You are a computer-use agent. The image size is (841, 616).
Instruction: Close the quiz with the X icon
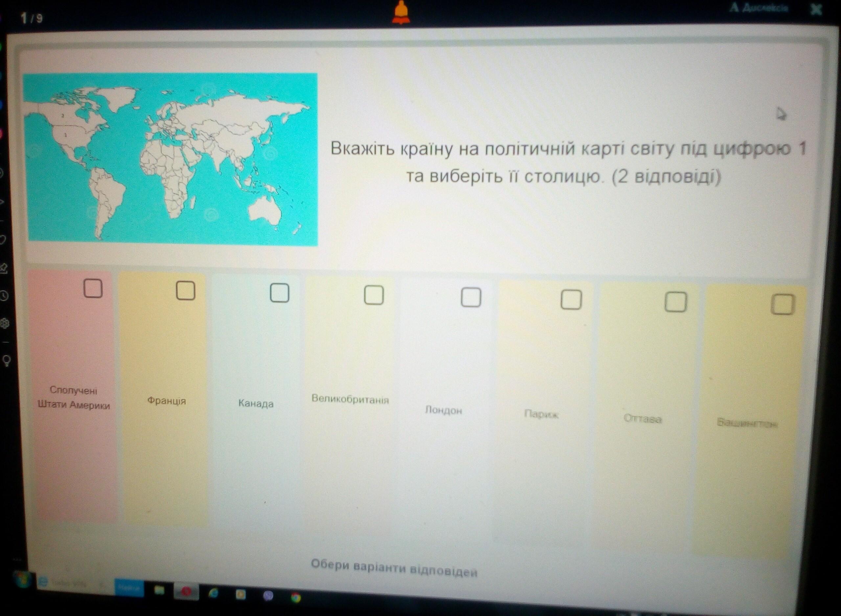816,10
